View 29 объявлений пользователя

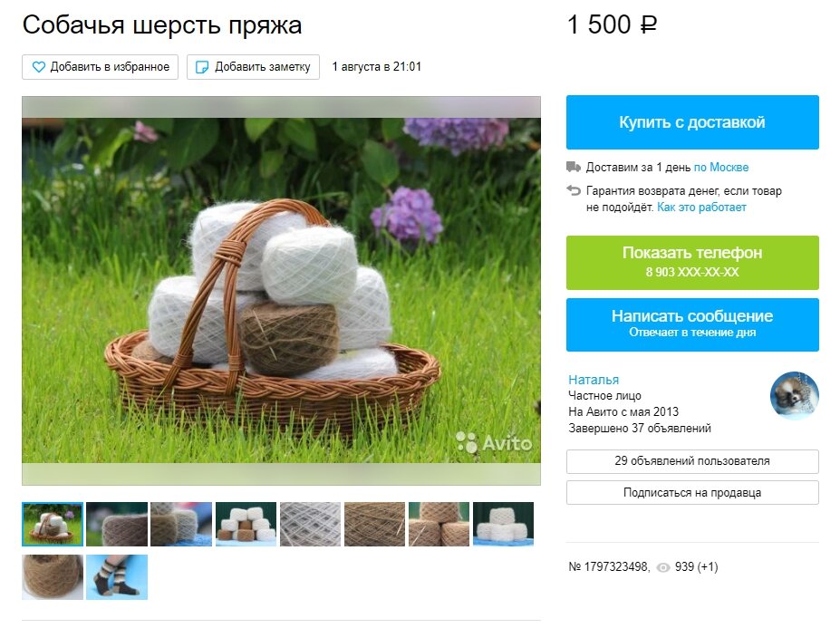click(692, 461)
